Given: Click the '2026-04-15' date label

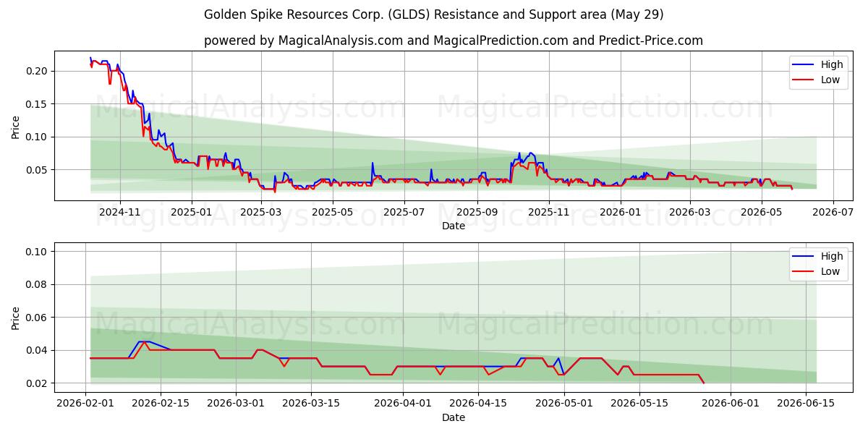Looking at the screenshot, I should pos(478,404).
